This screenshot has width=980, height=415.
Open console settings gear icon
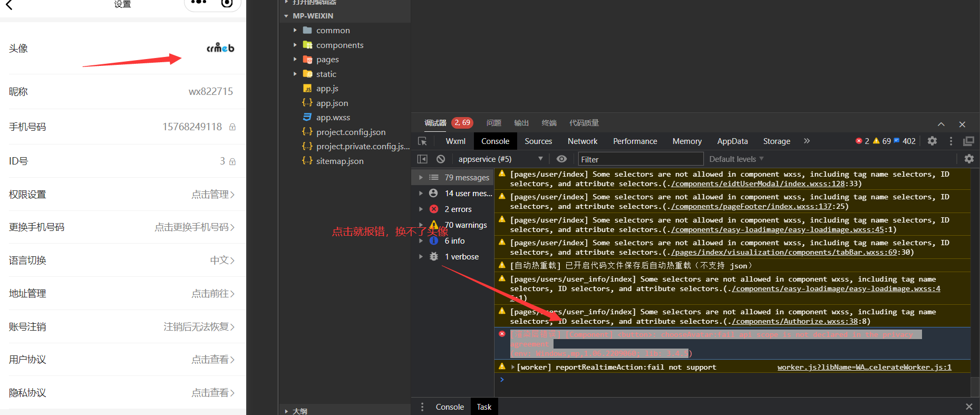pyautogui.click(x=969, y=159)
